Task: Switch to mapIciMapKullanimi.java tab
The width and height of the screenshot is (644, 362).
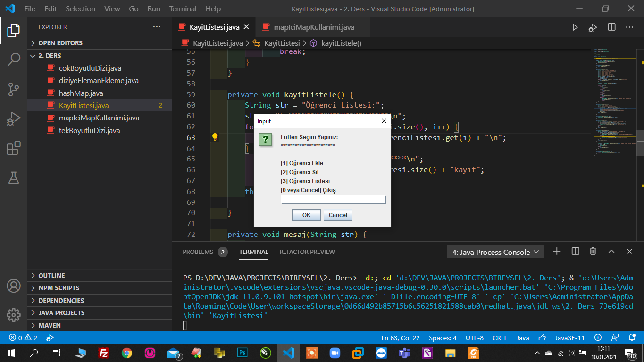Action: [314, 27]
